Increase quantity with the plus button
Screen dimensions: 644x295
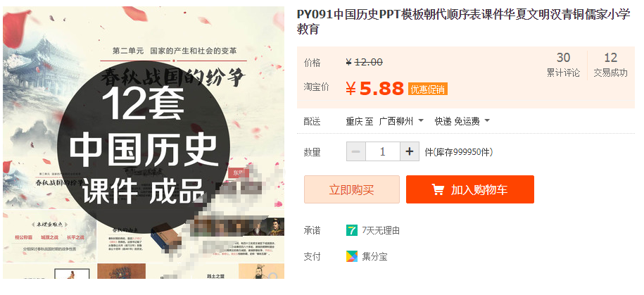(410, 151)
